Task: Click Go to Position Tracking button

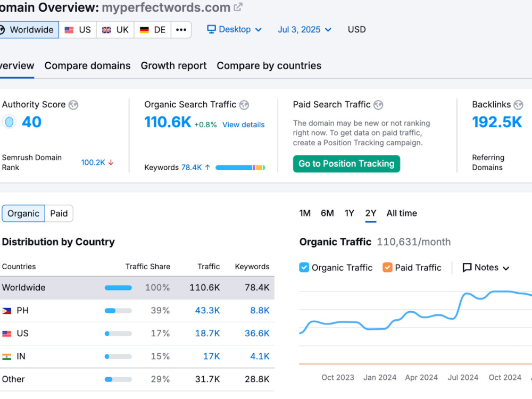Action: click(346, 164)
